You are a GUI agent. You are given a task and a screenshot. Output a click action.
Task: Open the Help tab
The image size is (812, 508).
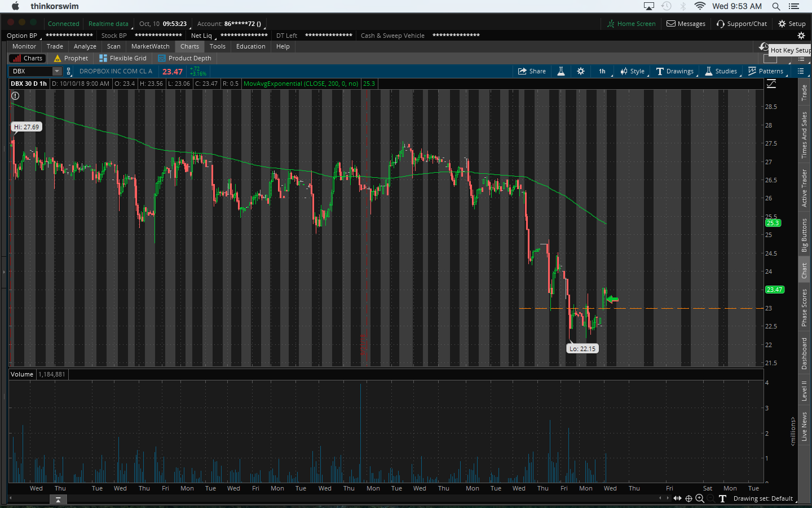pyautogui.click(x=283, y=46)
